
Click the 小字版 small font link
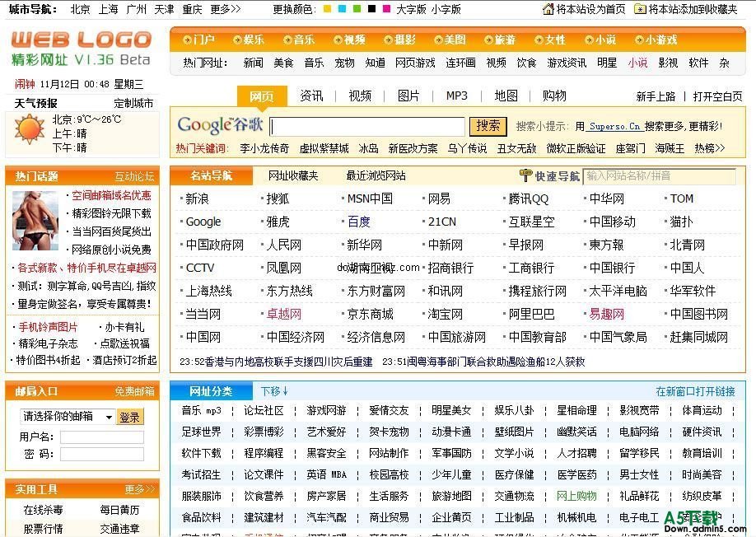(x=446, y=9)
